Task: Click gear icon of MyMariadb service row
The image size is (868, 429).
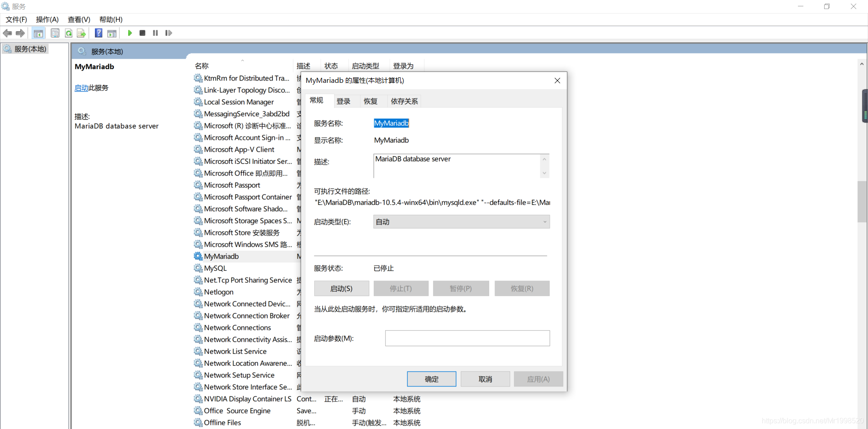Action: (x=198, y=256)
